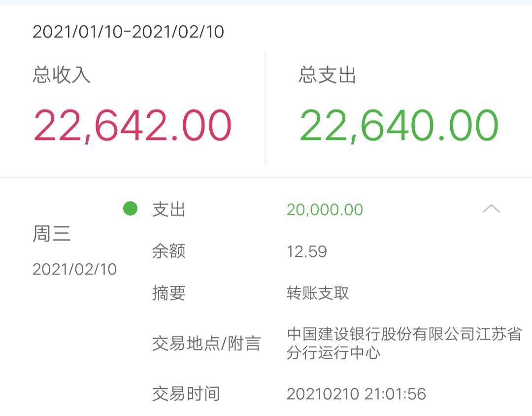Select transaction time 20210210 21:01:56
The width and height of the screenshot is (532, 416).
(357, 394)
